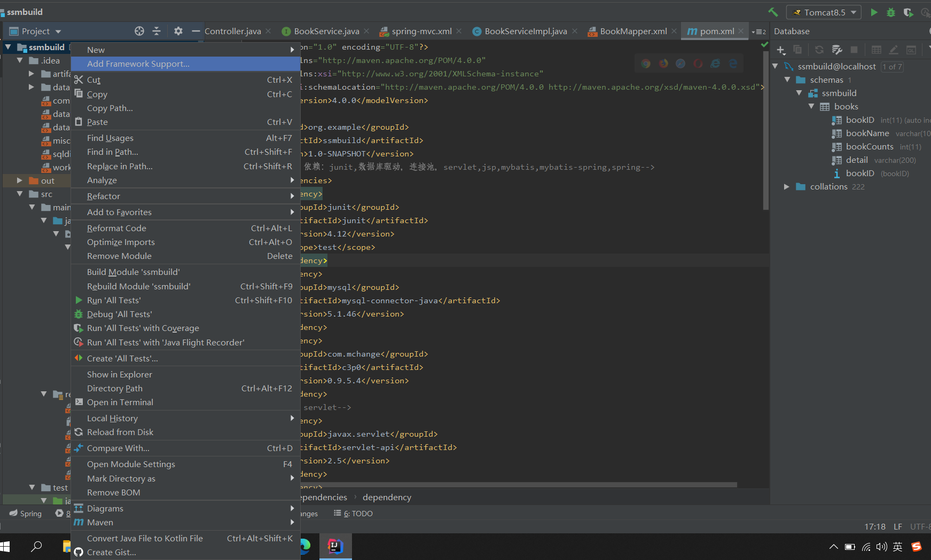Screen dimensions: 931x560
Task: Select Reload from Disk
Action: pyautogui.click(x=186, y=432)
